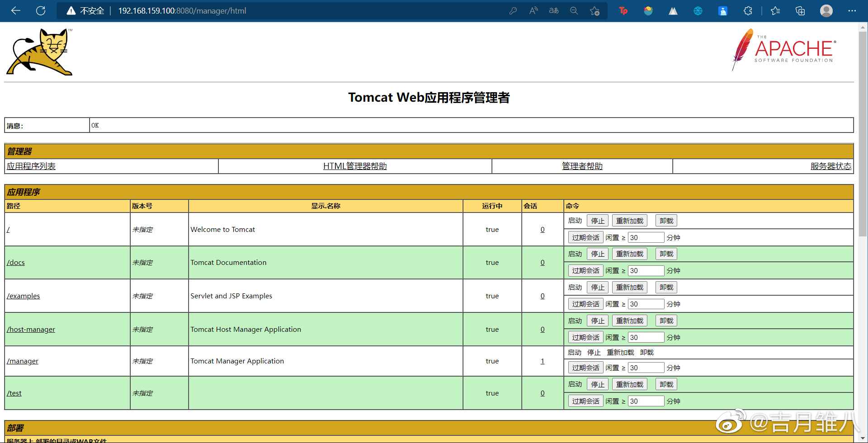Stop the /host-manager application
Viewport: 868px width, 443px height.
[x=598, y=320]
